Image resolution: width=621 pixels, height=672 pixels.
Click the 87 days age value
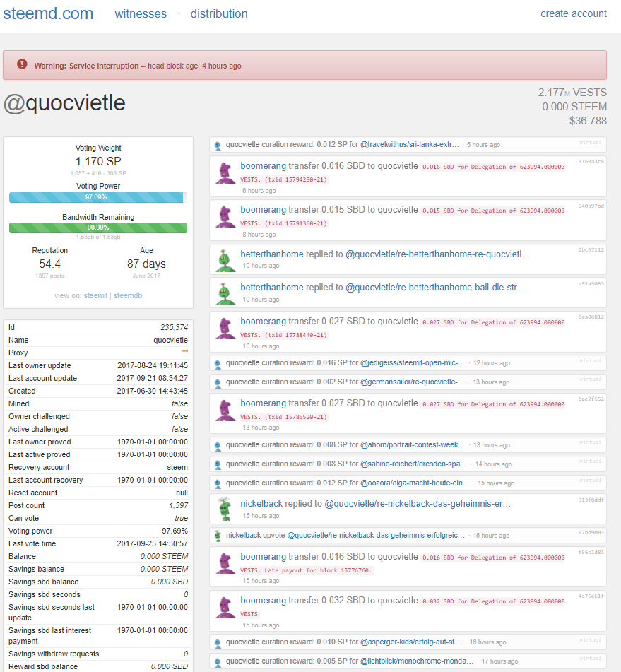tap(146, 264)
